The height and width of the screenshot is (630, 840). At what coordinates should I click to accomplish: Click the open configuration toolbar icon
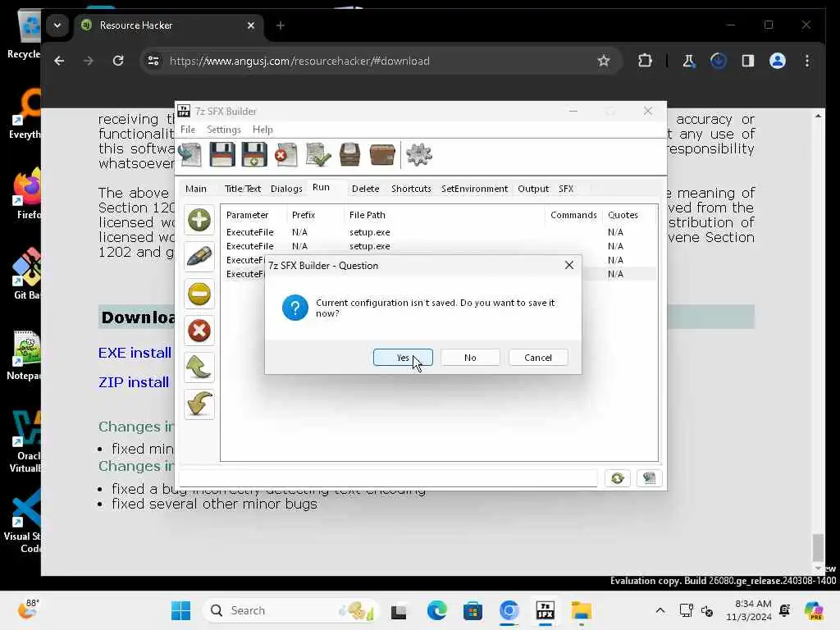click(190, 155)
